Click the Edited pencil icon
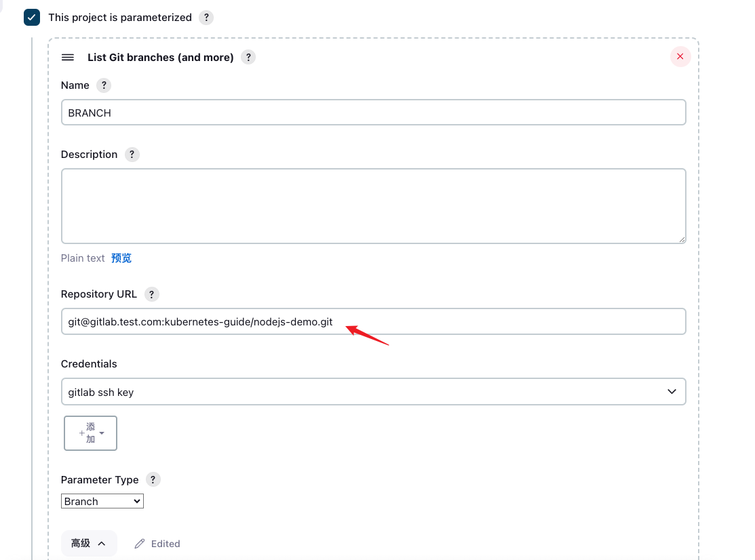This screenshot has height=560, width=755. [140, 544]
